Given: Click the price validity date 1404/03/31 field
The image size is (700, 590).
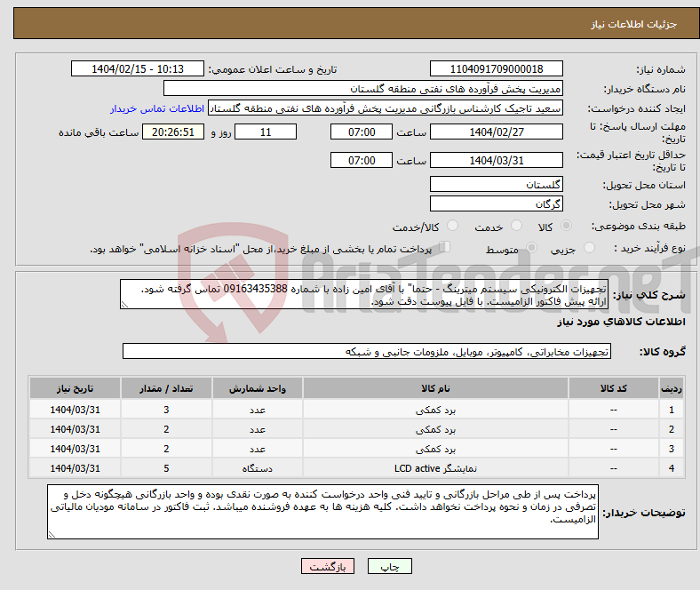Looking at the screenshot, I should (x=496, y=160).
